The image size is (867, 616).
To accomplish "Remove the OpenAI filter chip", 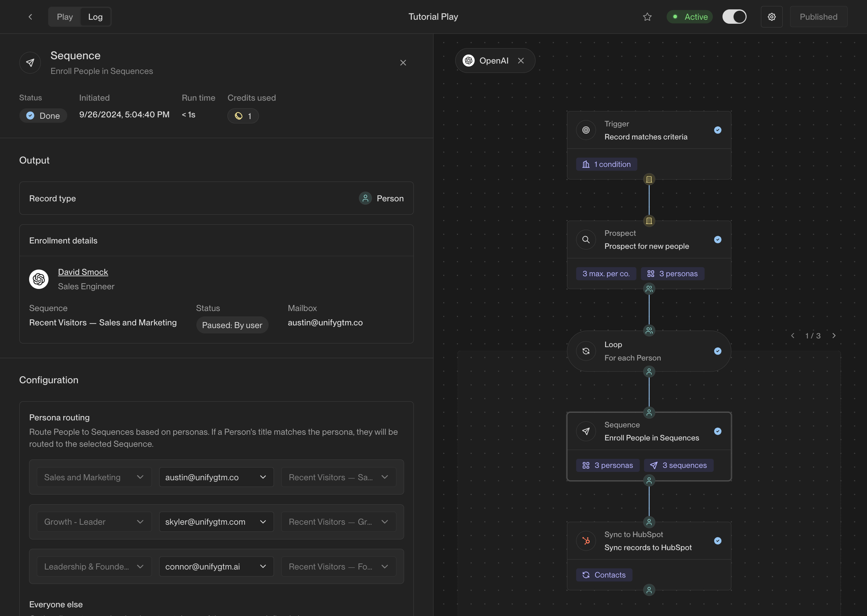I will (x=521, y=61).
